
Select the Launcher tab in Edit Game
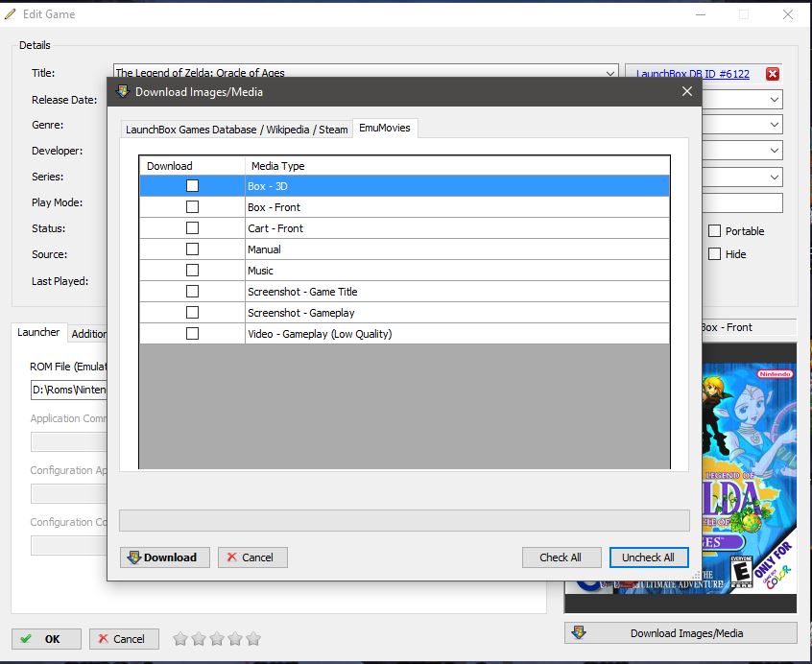tap(38, 332)
